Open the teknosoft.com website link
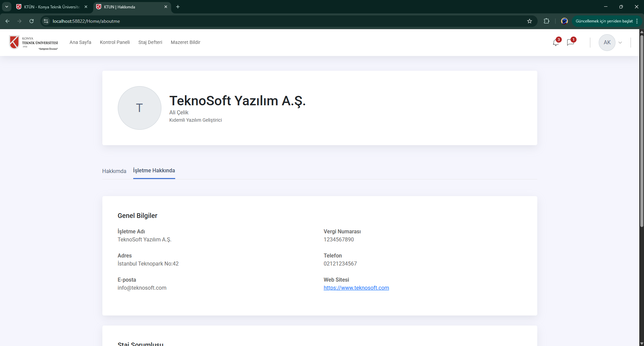The image size is (644, 346). coord(356,288)
